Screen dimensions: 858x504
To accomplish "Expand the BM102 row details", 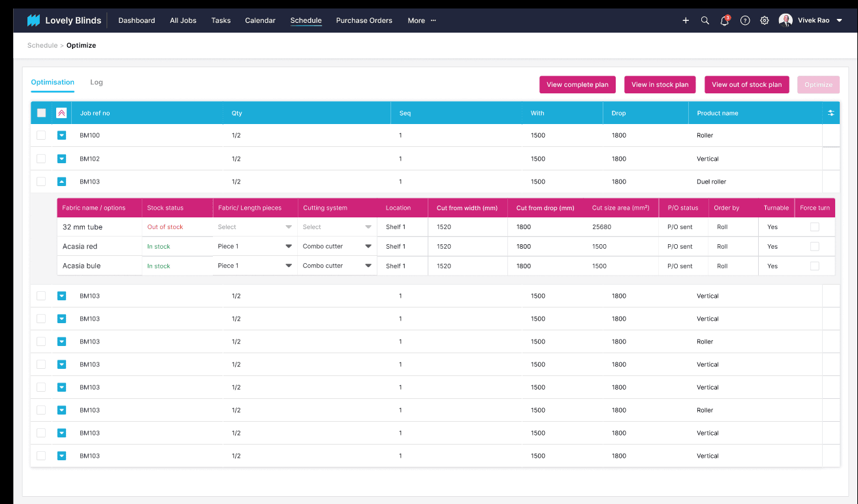I will (x=61, y=159).
